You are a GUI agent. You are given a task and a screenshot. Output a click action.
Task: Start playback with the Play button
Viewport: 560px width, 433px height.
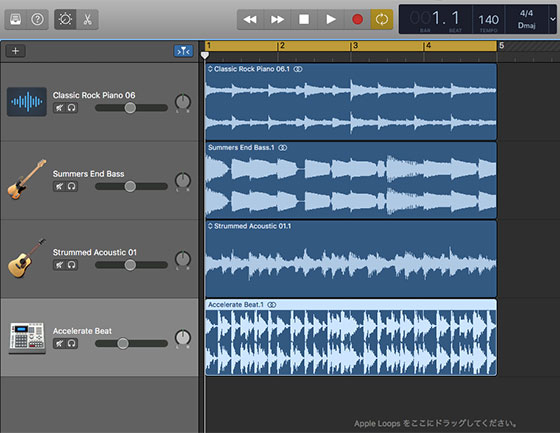(x=331, y=19)
